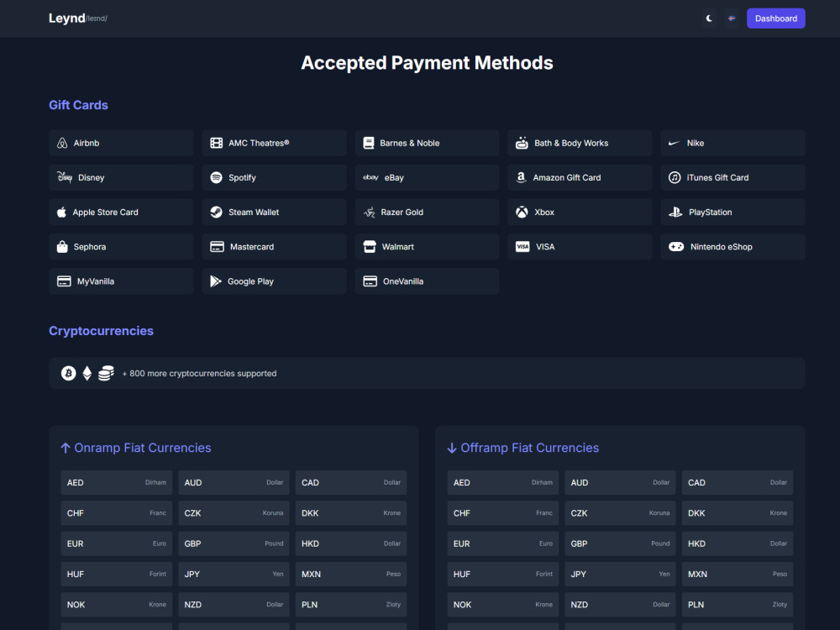
Task: Click the Bath & Body Works icon
Action: pyautogui.click(x=522, y=143)
